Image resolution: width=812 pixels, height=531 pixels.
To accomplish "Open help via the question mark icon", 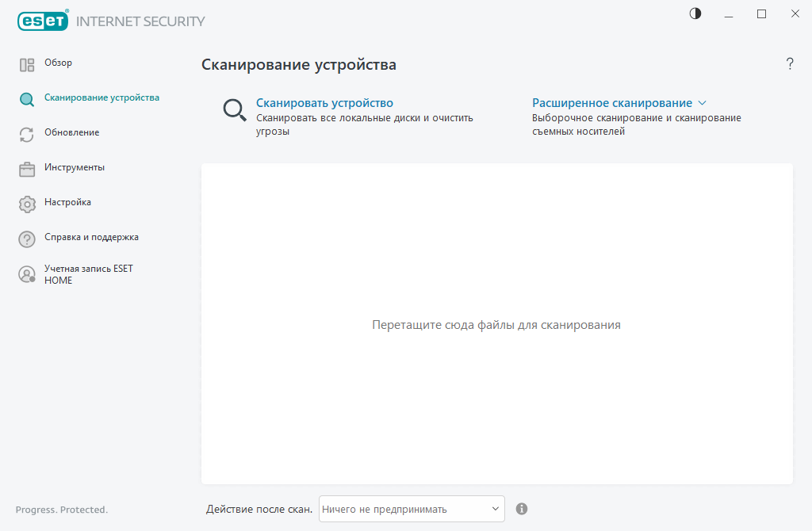I will [790, 63].
